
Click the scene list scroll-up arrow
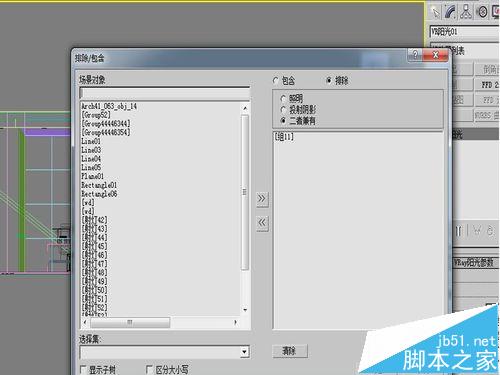coord(245,108)
